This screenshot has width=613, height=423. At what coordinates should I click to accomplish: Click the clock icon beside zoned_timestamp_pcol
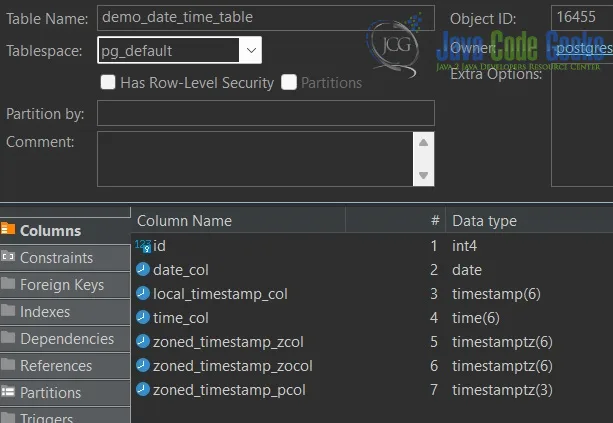143,389
